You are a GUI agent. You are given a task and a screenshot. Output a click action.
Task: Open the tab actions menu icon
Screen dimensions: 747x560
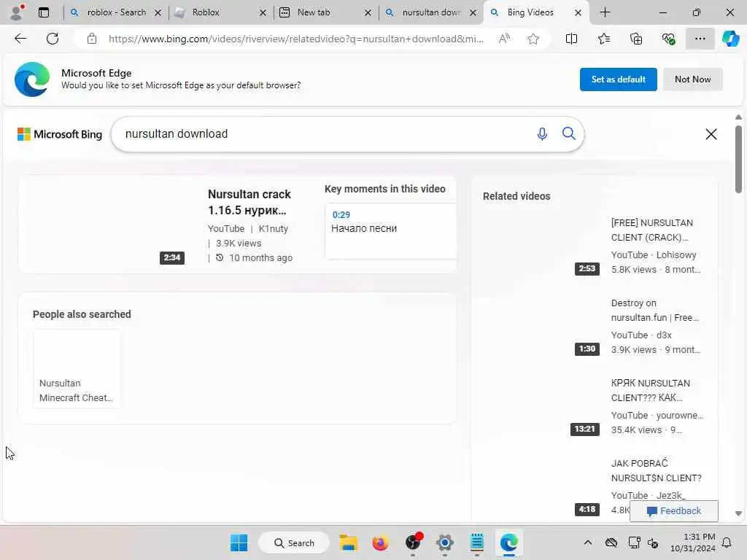click(x=44, y=12)
